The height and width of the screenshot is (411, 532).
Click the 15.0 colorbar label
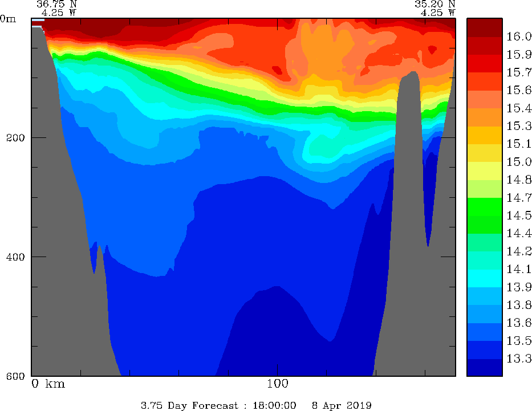point(519,162)
